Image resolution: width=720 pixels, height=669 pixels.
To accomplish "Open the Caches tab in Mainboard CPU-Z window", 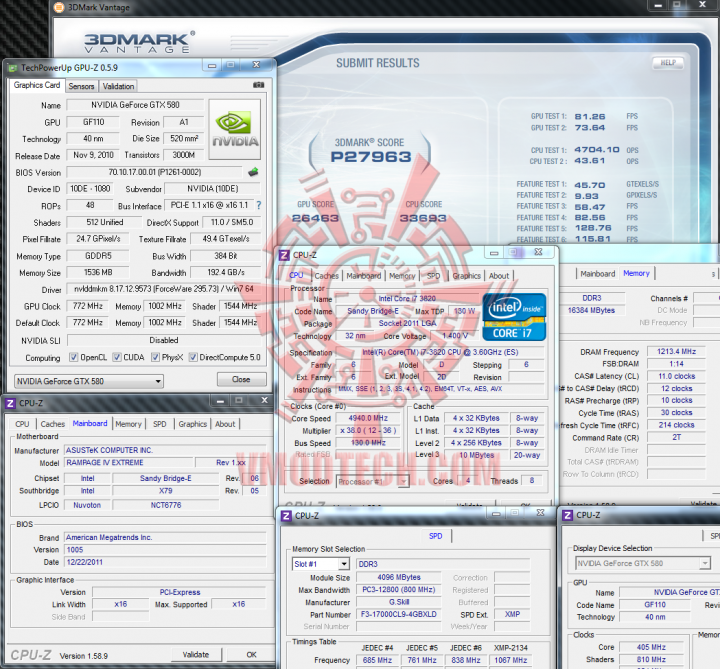I will [52, 424].
